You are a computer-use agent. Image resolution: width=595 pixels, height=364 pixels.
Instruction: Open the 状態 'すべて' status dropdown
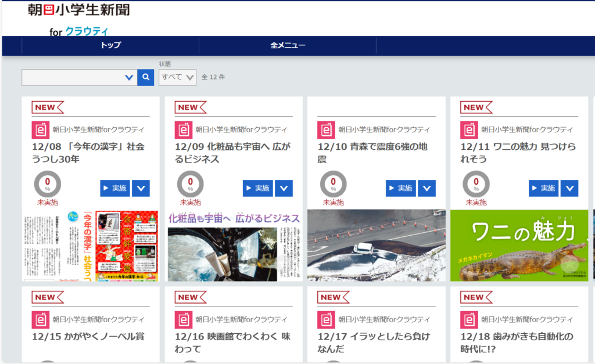click(177, 77)
